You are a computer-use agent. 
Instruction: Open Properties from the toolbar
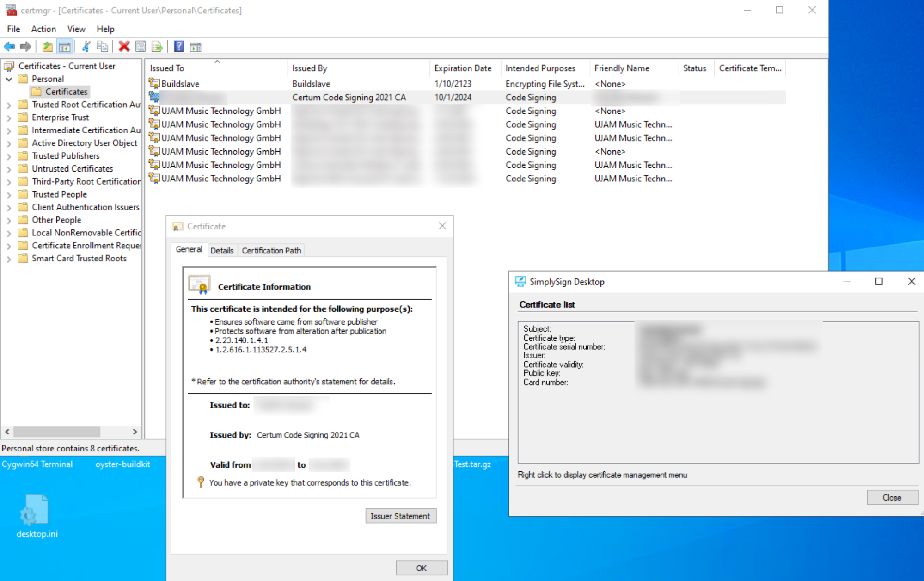click(x=141, y=47)
